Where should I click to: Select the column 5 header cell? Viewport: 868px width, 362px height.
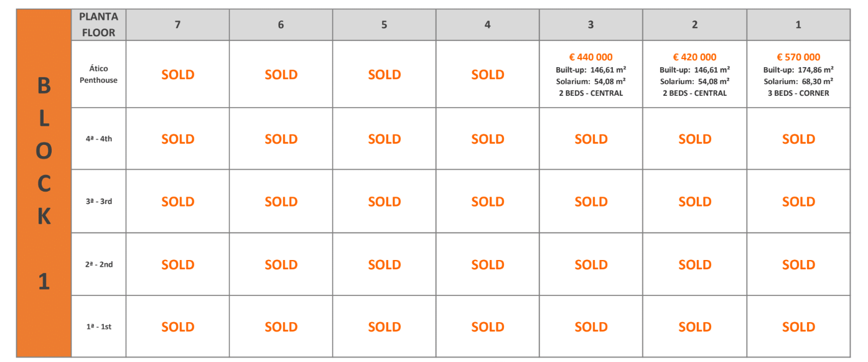[x=385, y=25]
